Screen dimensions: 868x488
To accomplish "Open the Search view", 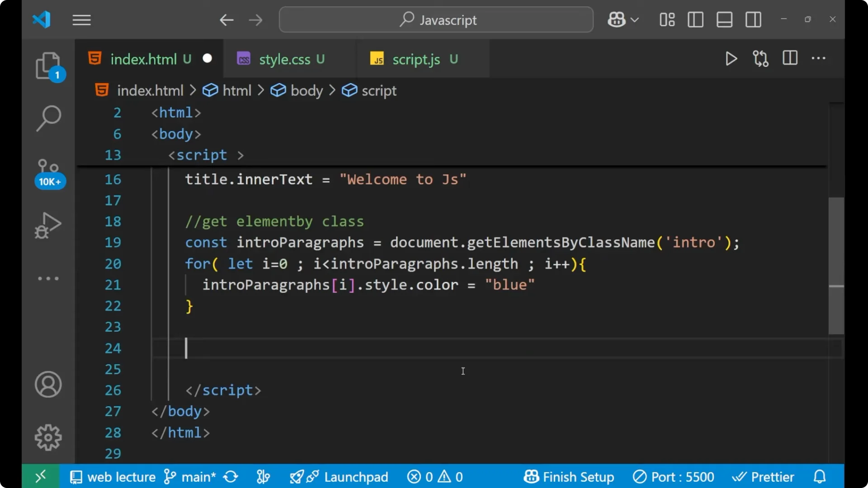I will click(48, 118).
